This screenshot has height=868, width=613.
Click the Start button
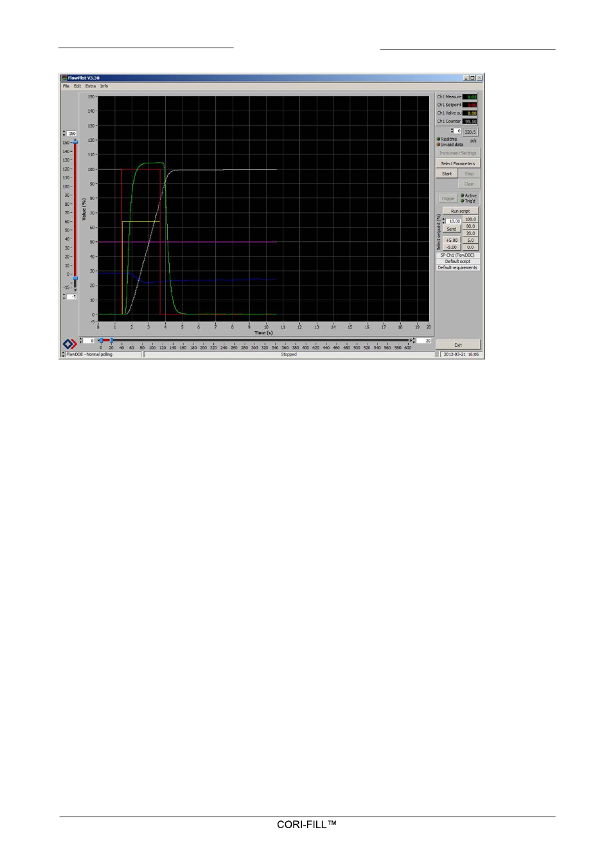tap(447, 174)
